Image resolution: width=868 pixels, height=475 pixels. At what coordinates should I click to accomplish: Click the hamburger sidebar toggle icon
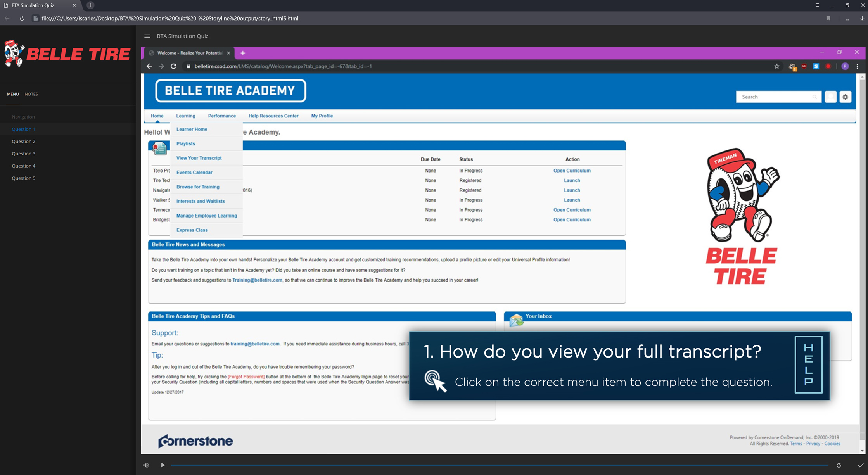147,36
